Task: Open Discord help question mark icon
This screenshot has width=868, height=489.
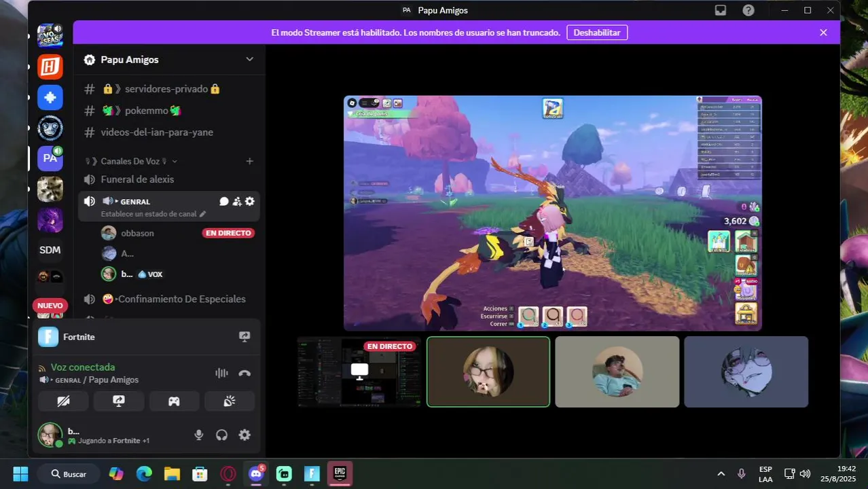Action: pyautogui.click(x=748, y=10)
